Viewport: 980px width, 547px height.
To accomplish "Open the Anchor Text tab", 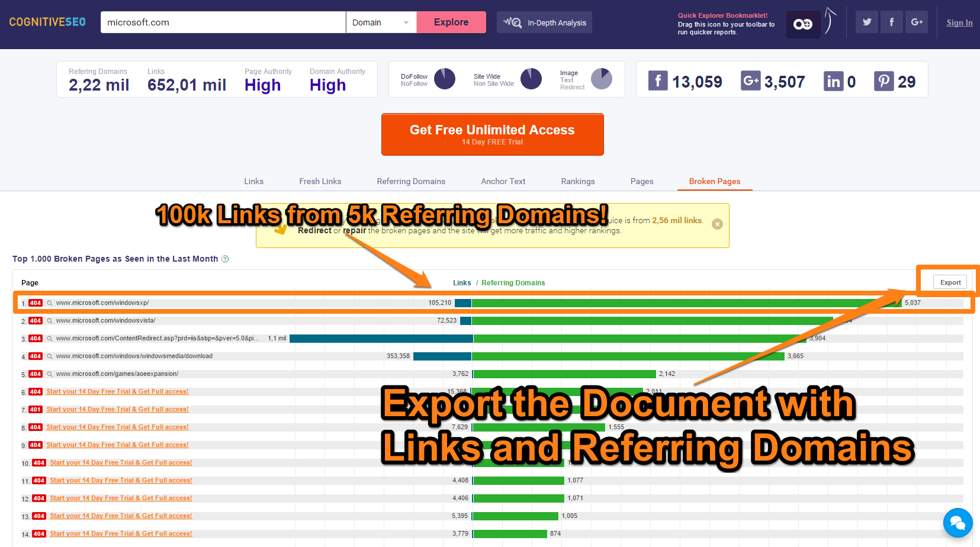I will (503, 181).
